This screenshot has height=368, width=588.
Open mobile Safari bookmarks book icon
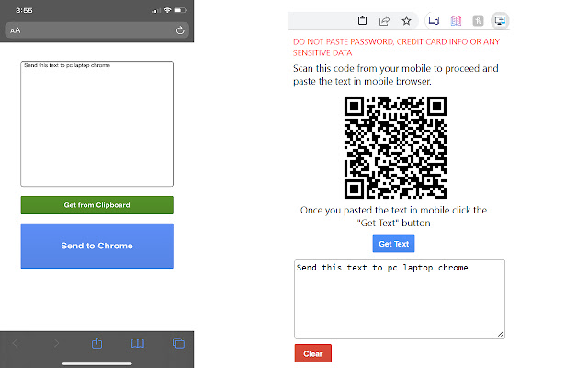[x=138, y=343]
